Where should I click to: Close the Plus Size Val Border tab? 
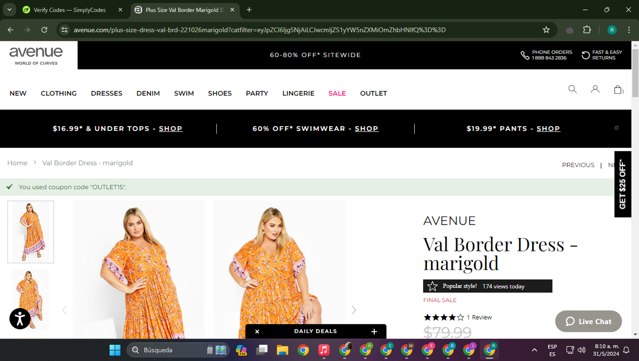click(x=232, y=10)
